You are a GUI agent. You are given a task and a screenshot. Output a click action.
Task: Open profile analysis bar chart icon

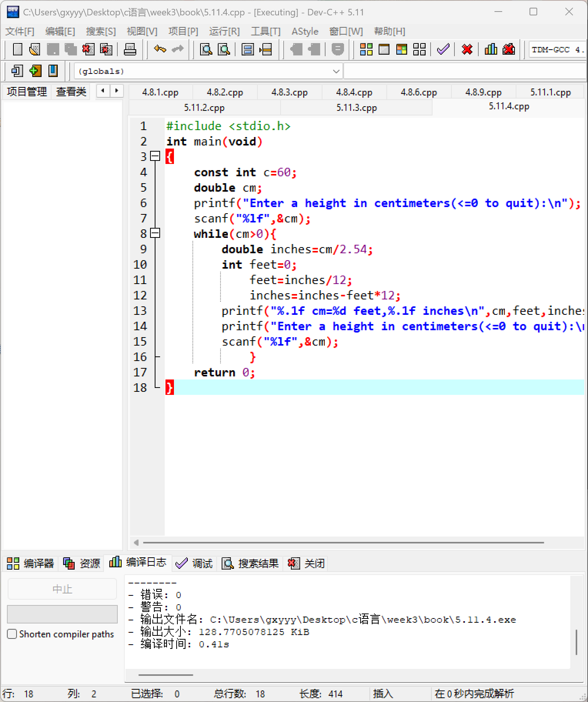[491, 49]
